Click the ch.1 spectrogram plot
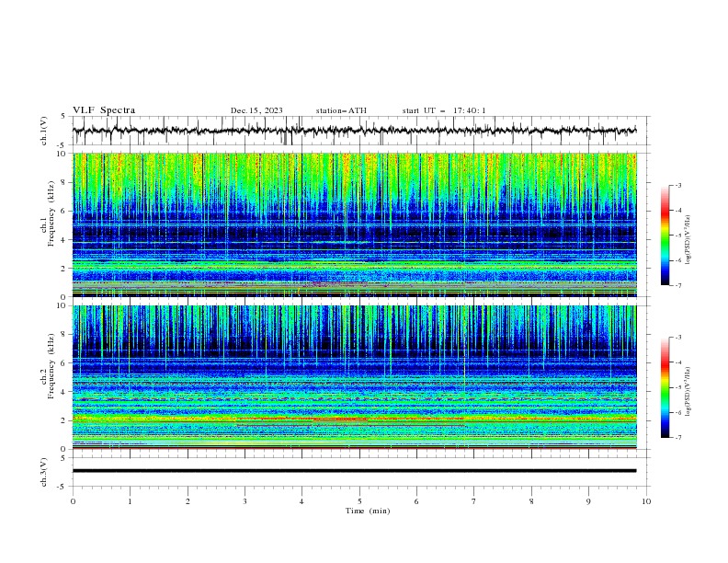 coord(354,224)
